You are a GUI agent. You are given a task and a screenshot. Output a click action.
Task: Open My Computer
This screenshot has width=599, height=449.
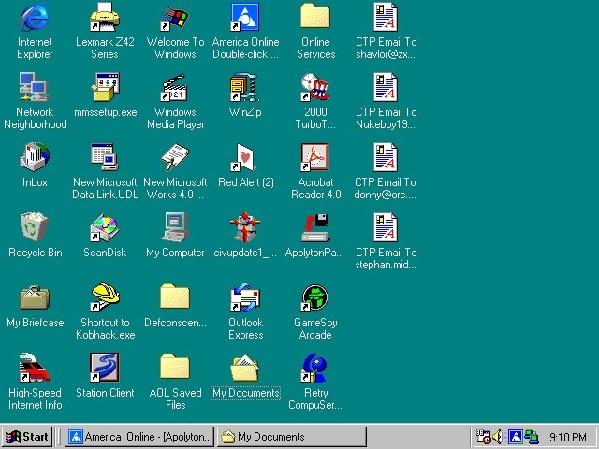point(175,227)
